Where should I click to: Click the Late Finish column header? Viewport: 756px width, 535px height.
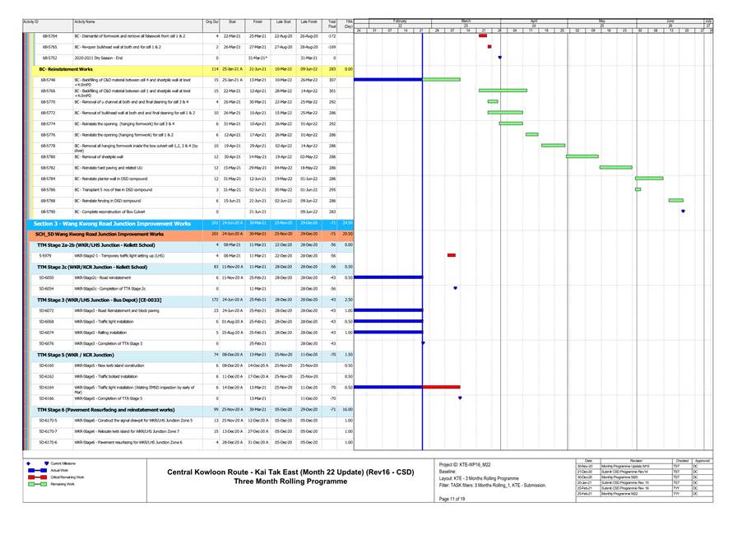coord(309,21)
